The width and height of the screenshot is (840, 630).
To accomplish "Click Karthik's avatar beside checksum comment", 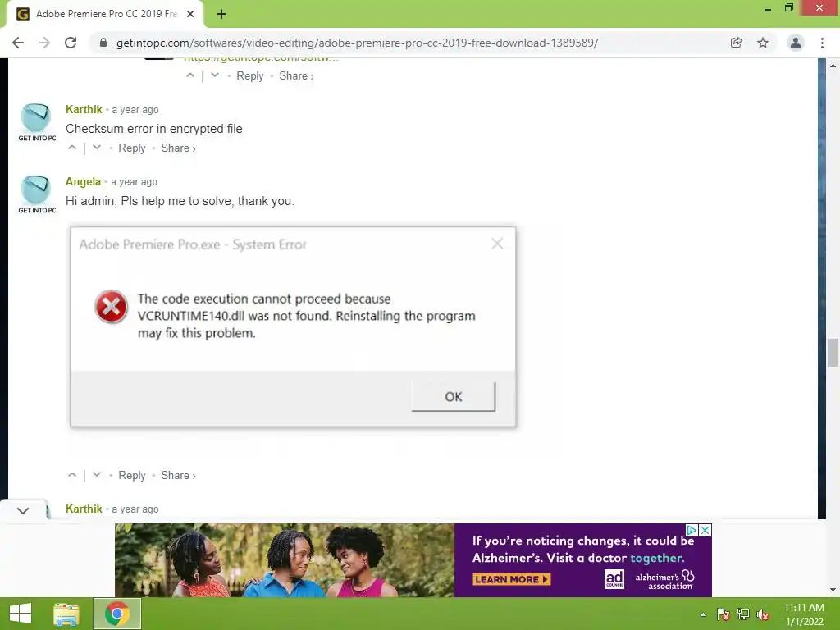I will [x=36, y=121].
